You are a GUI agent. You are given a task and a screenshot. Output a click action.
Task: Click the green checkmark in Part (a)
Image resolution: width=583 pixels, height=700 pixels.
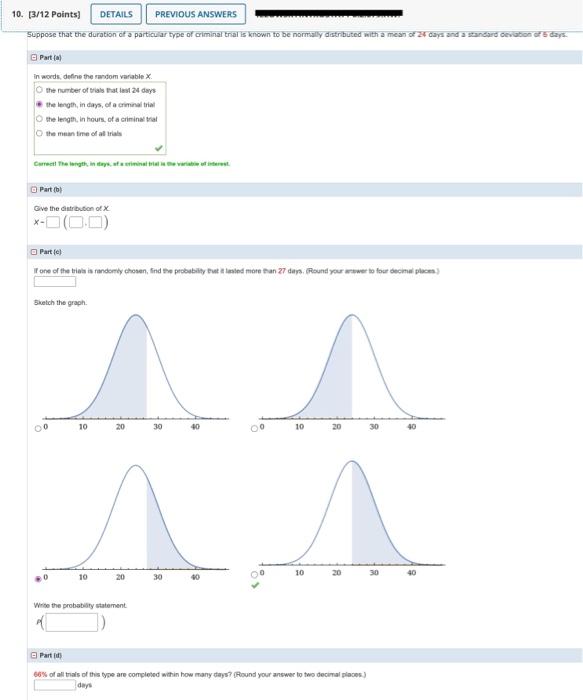point(158,148)
